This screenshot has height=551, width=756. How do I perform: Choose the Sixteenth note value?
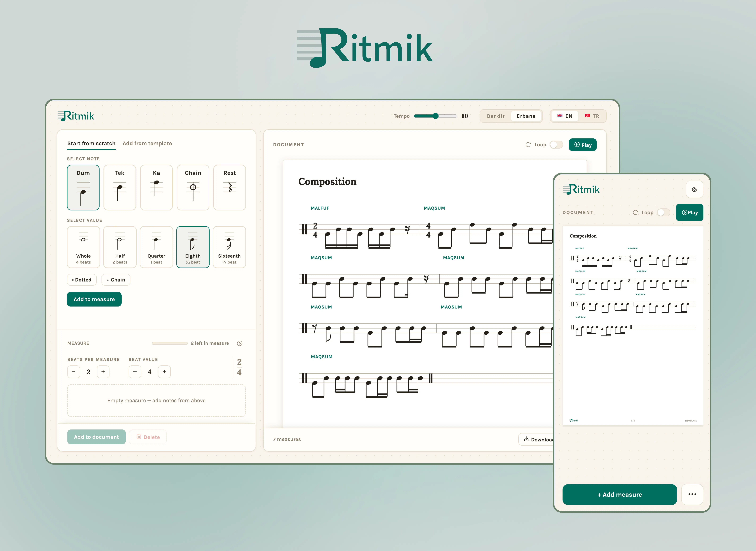click(229, 247)
